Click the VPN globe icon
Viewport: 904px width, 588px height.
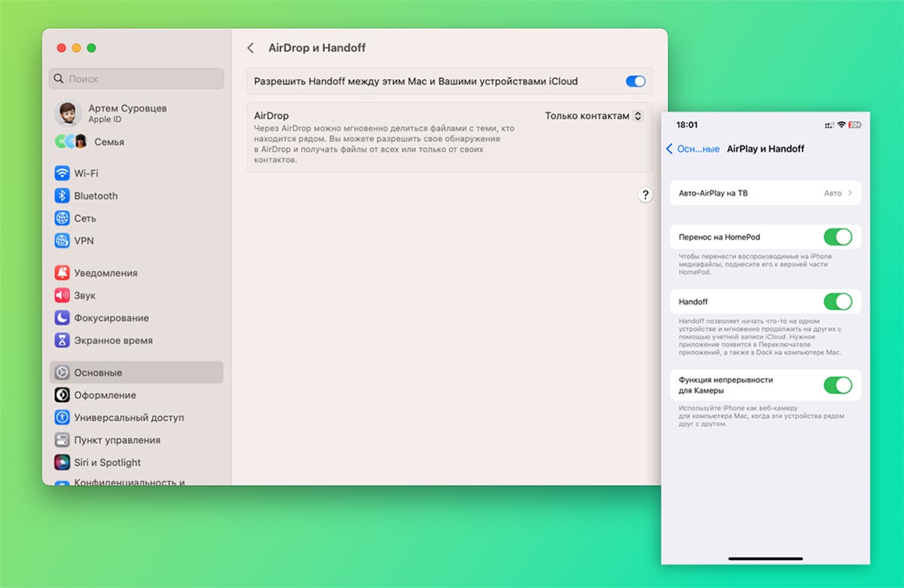click(62, 241)
